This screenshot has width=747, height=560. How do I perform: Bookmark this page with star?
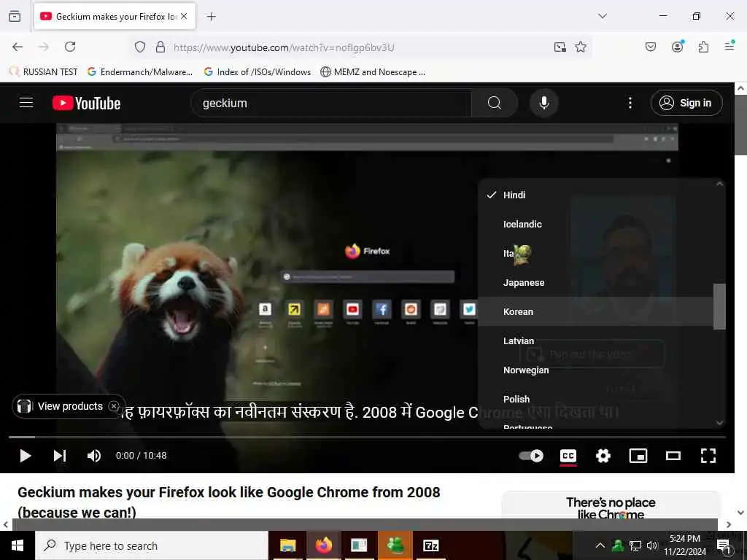(x=580, y=47)
